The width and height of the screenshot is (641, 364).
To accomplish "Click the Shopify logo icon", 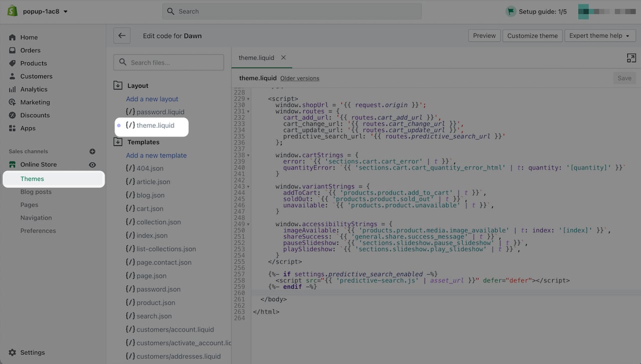I will pos(13,11).
